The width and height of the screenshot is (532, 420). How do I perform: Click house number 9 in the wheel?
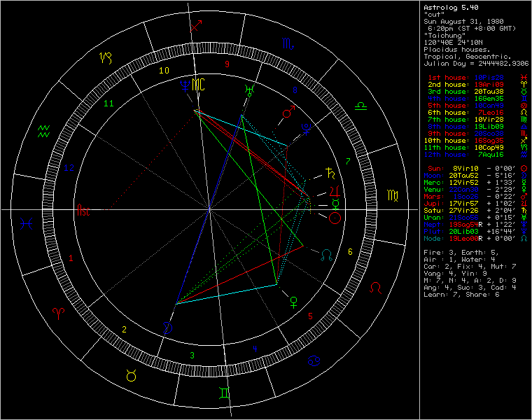[227, 64]
